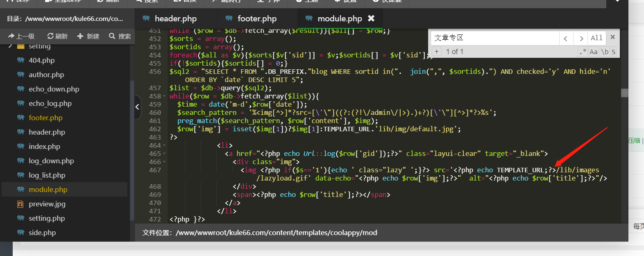Toggle whole word search option

click(x=605, y=52)
